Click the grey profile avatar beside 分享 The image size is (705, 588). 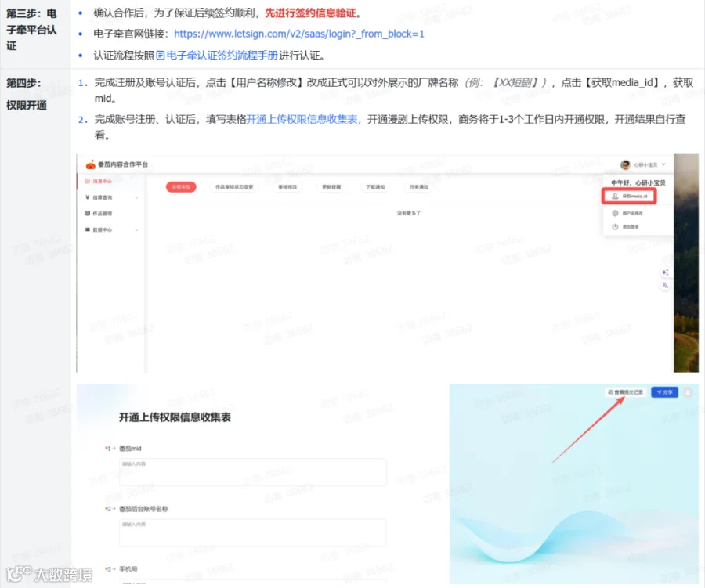pos(688,392)
